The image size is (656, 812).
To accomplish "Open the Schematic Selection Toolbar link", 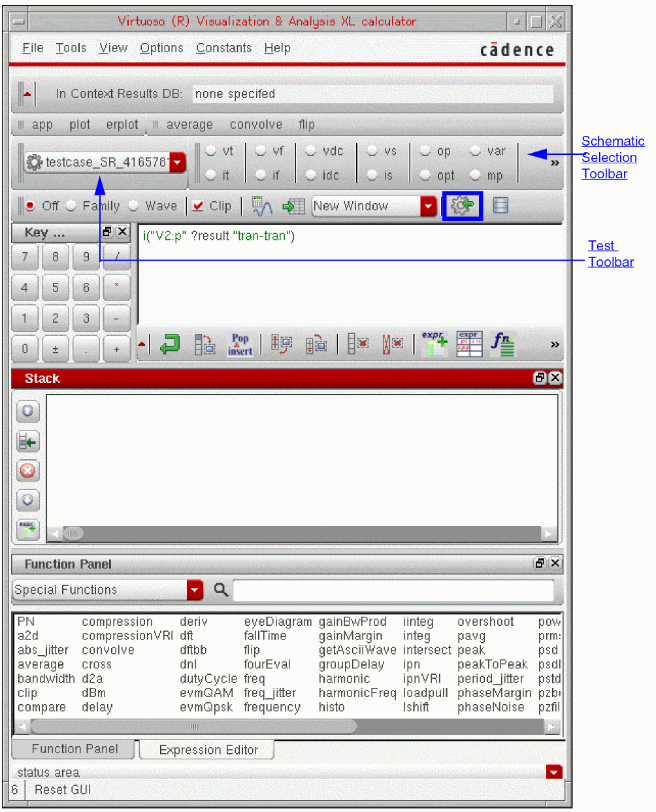I will click(613, 157).
